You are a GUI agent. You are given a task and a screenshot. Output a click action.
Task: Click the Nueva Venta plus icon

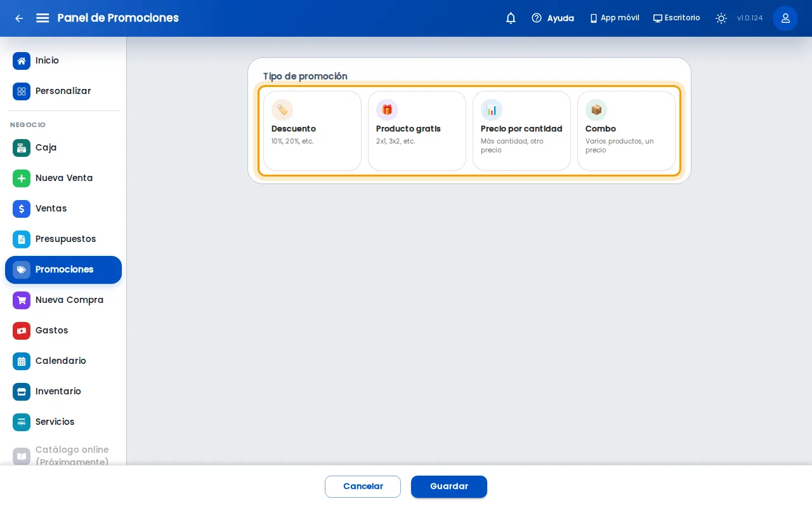(22, 178)
